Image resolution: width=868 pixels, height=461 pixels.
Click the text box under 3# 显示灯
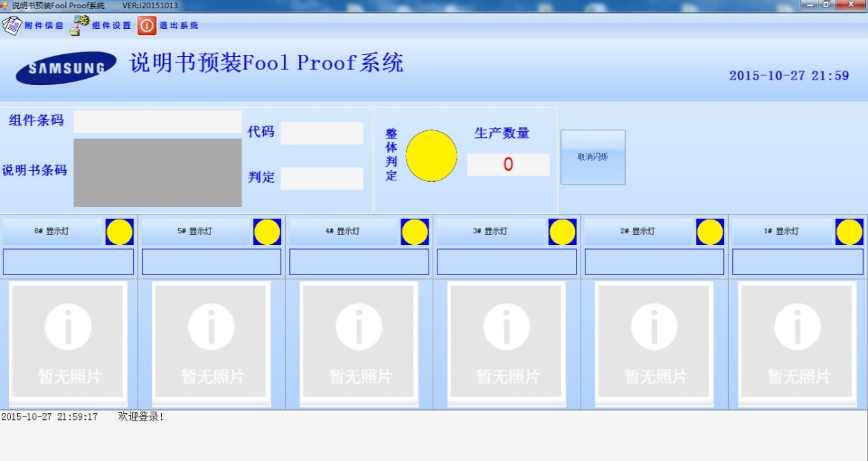pyautogui.click(x=507, y=262)
